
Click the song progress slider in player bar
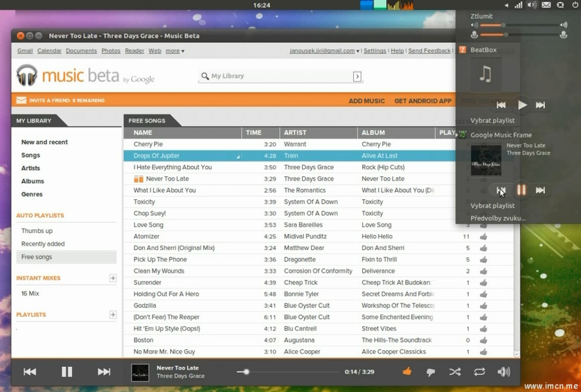288,372
